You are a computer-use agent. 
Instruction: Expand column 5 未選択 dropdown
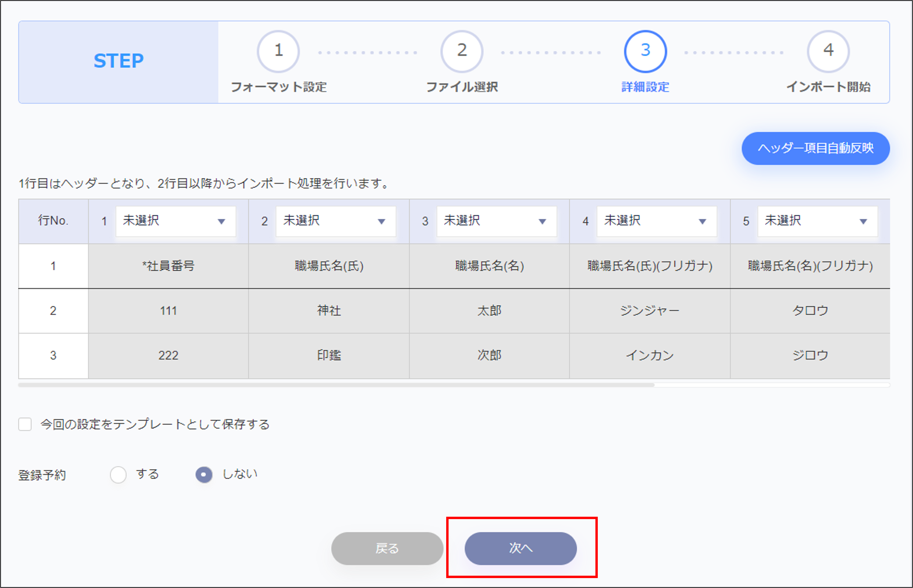pos(817,221)
